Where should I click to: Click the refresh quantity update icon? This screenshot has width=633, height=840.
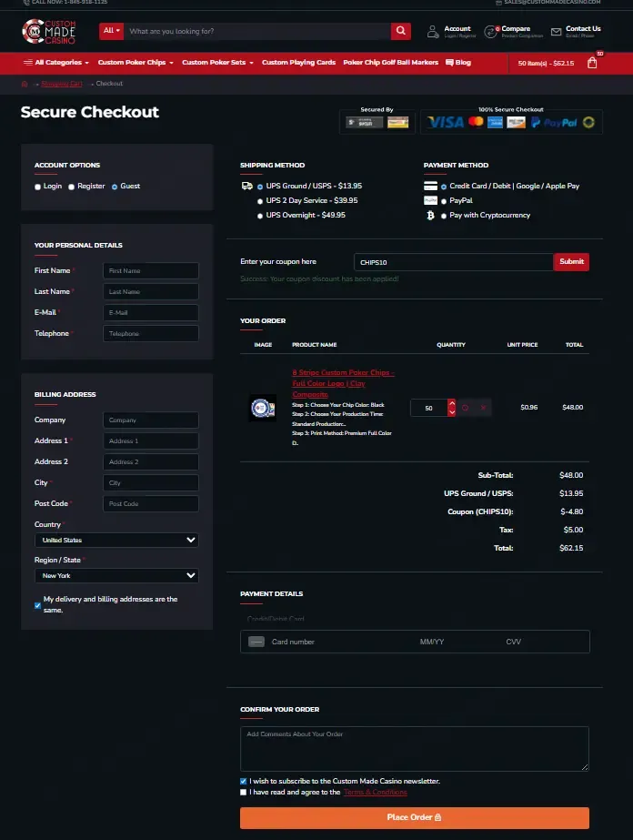click(x=466, y=408)
